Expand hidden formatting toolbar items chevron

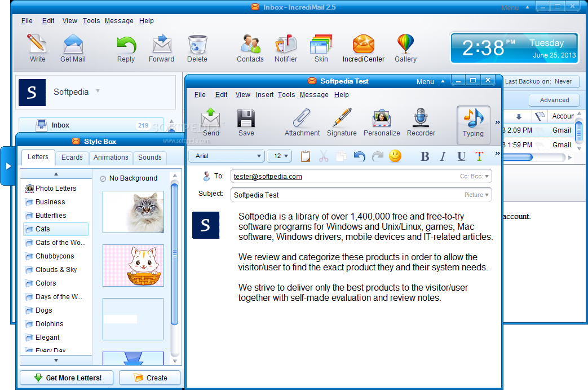pyautogui.click(x=497, y=153)
